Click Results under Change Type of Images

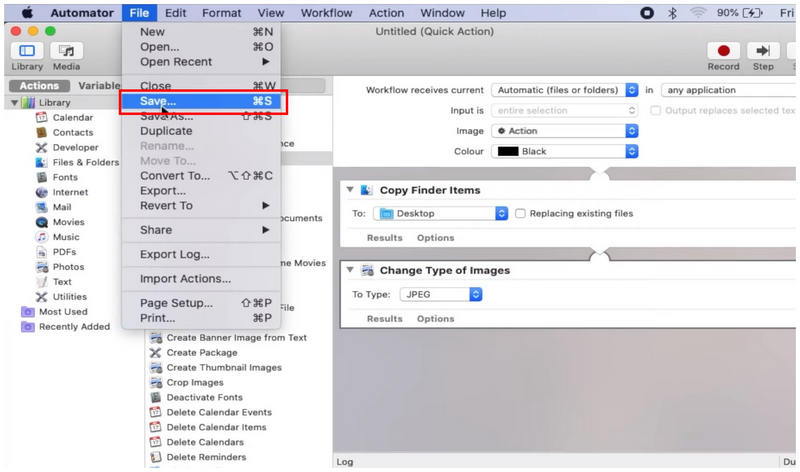[385, 318]
